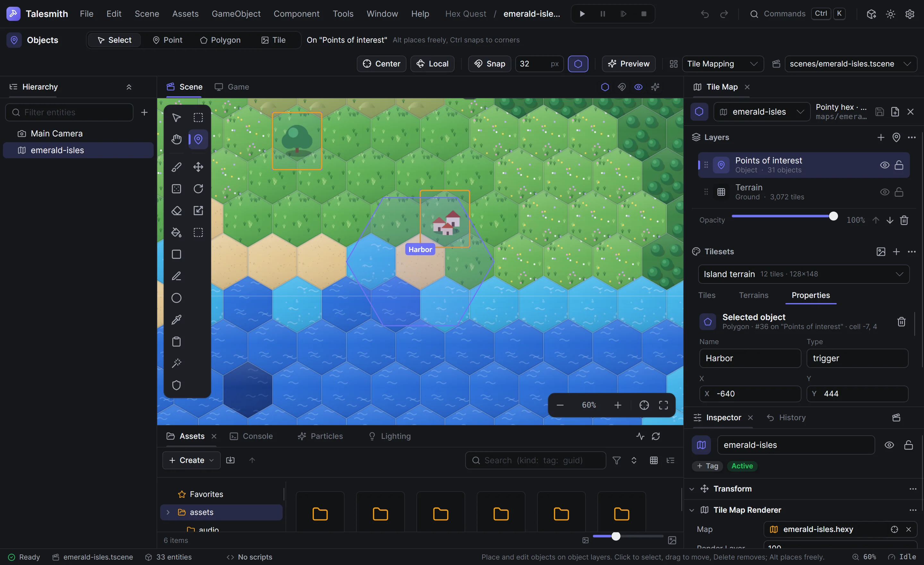Image resolution: width=924 pixels, height=565 pixels.
Task: Lock the Points of interest layer
Action: click(899, 165)
